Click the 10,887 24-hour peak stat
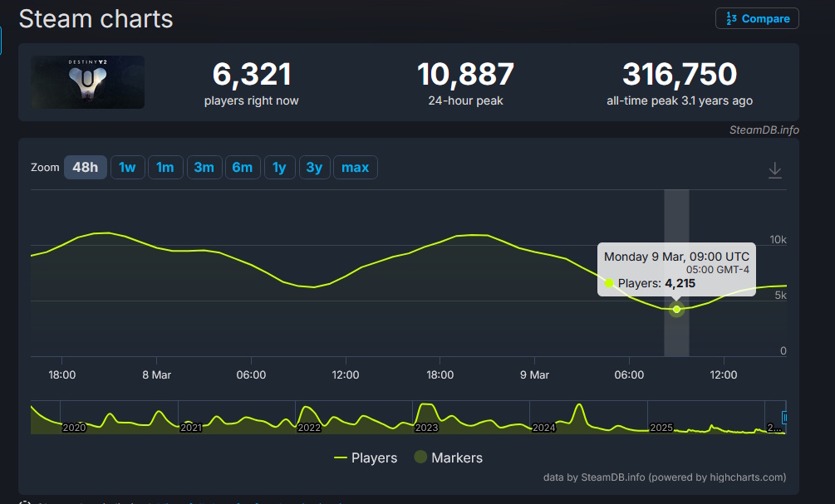 click(x=465, y=82)
